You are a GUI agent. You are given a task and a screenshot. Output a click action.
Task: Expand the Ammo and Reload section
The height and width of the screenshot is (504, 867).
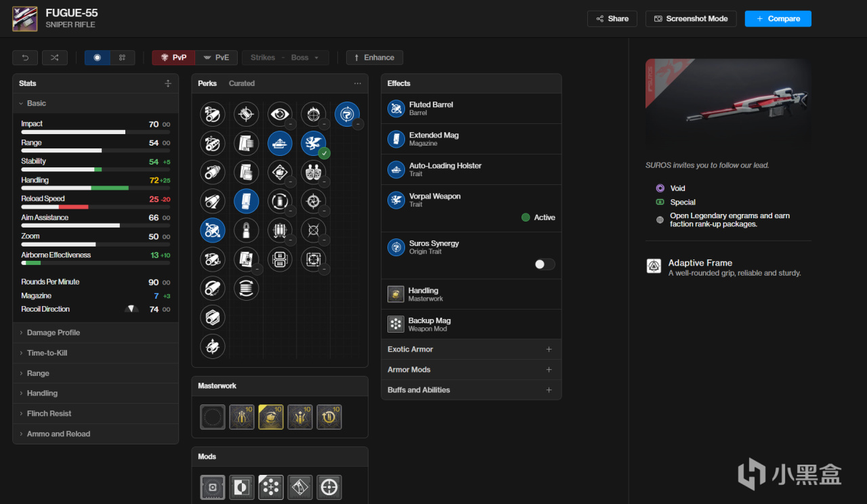(96, 434)
